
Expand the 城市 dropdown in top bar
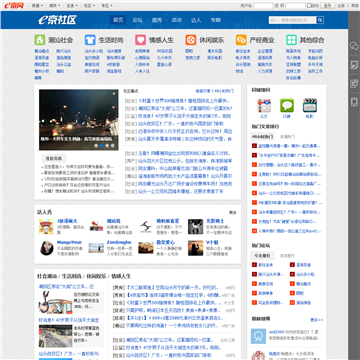click(54, 6)
